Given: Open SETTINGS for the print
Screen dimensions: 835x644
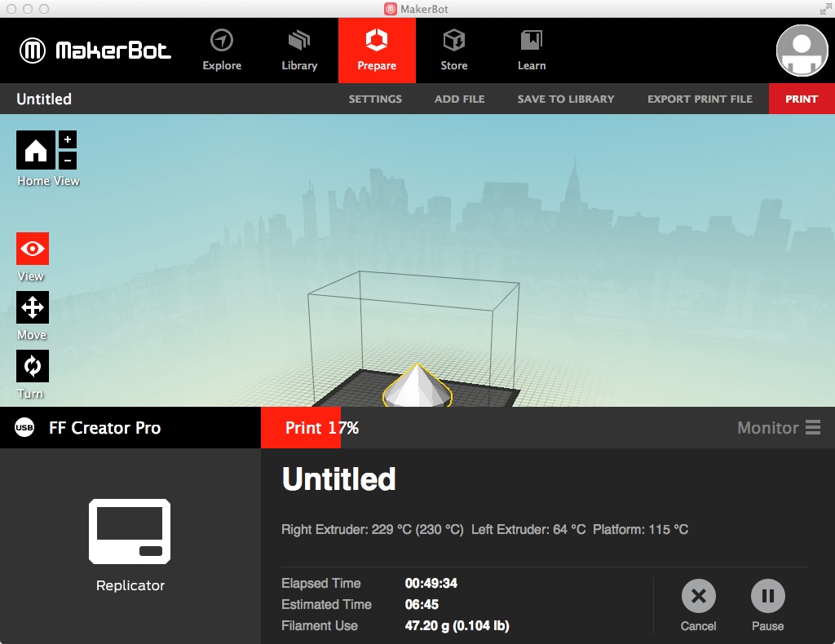Looking at the screenshot, I should 375,99.
